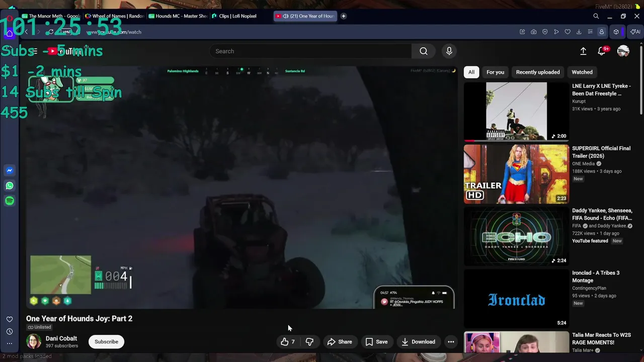644x362 pixels.
Task: Open the Ironclad video thumbnail
Action: tap(516, 299)
